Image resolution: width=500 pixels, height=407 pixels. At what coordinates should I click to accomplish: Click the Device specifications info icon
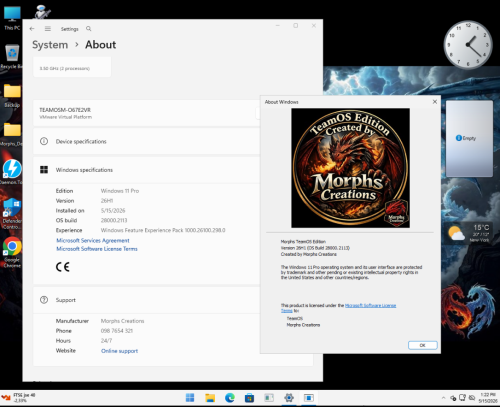point(44,141)
